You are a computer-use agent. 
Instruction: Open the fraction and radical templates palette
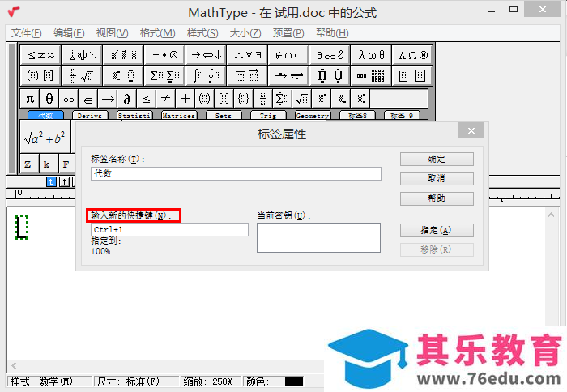coord(82,75)
